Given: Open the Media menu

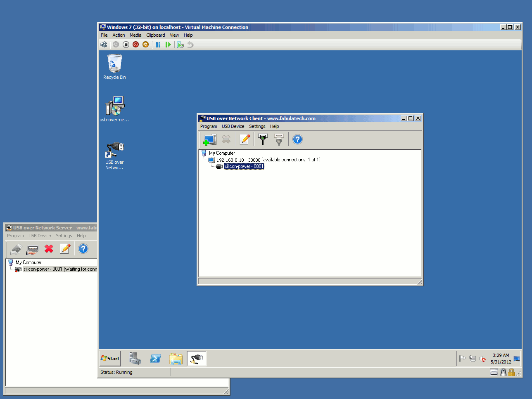Looking at the screenshot, I should 135,35.
